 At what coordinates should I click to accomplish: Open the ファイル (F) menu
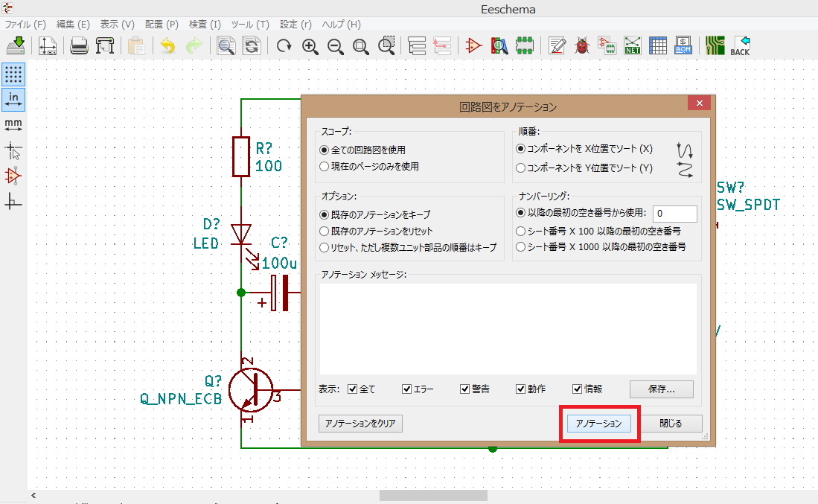click(25, 25)
